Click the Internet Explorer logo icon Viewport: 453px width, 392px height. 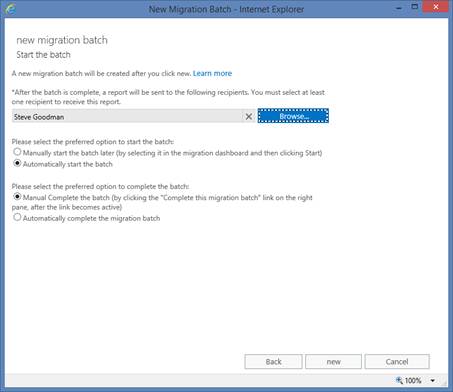(10, 9)
